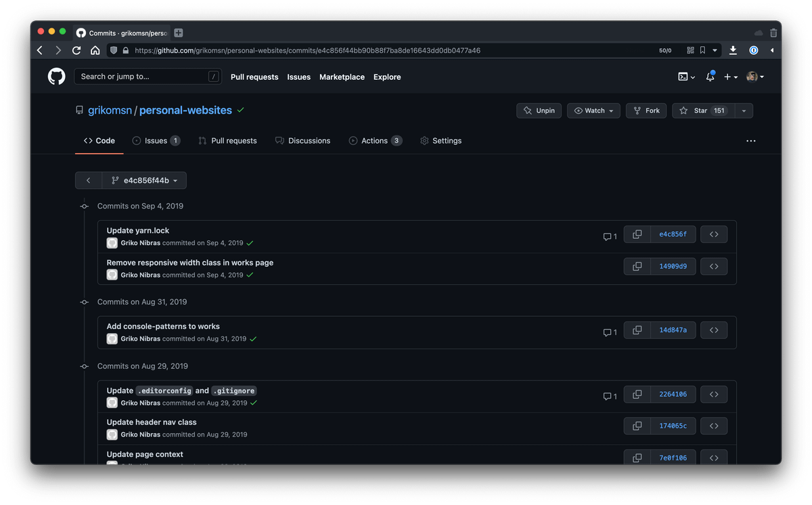Open the Actions tab
The height and width of the screenshot is (505, 812).
(x=376, y=141)
